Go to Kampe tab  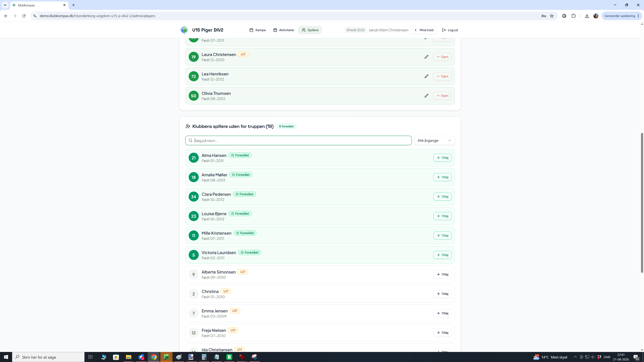(x=257, y=30)
